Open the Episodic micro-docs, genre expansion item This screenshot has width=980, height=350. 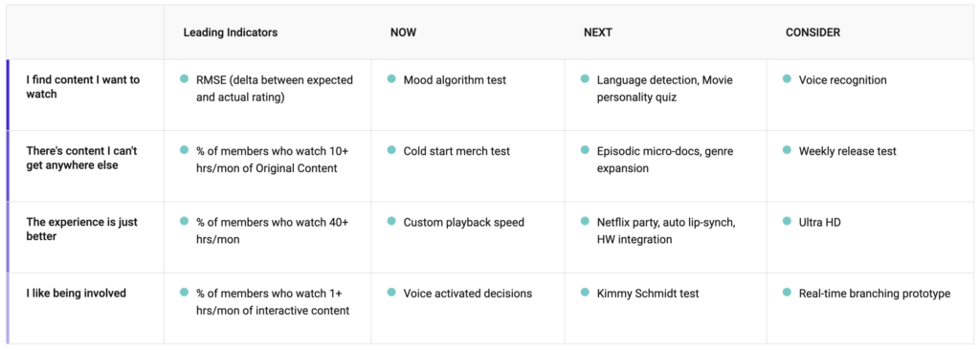pos(665,160)
